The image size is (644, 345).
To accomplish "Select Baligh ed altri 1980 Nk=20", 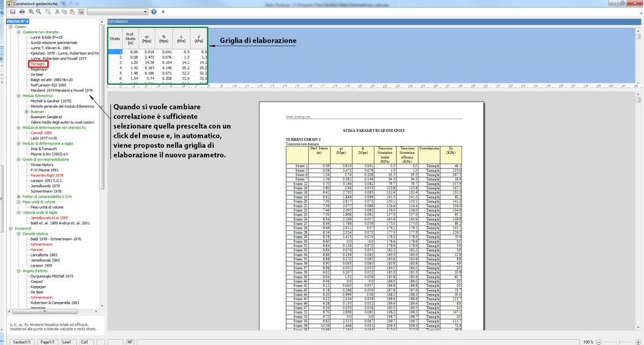I will [52, 80].
